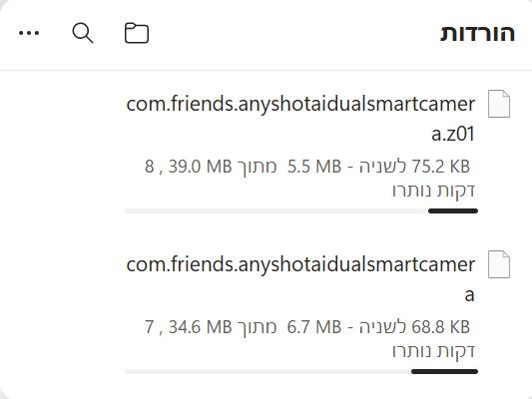Click the first download's דקות נותרו text
The height and width of the screenshot is (399, 532).
point(433,191)
